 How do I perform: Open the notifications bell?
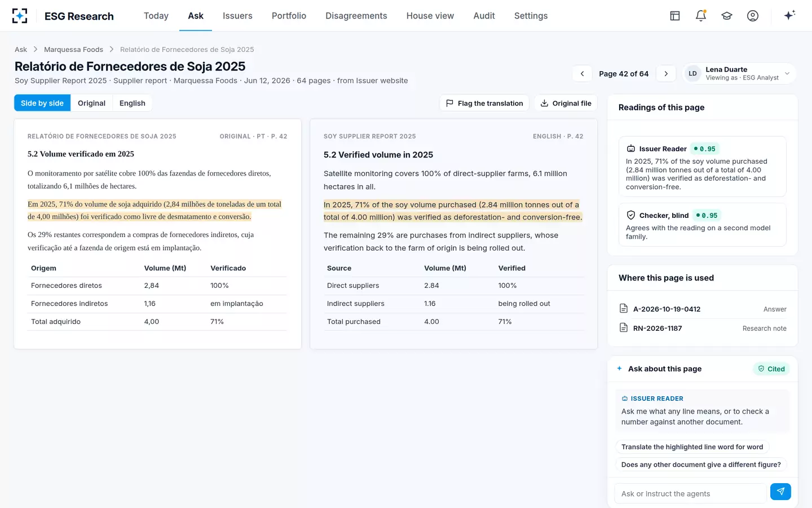point(701,16)
